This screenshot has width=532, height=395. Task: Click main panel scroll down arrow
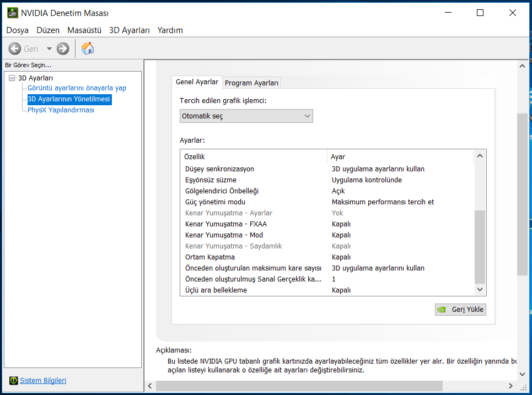click(522, 374)
